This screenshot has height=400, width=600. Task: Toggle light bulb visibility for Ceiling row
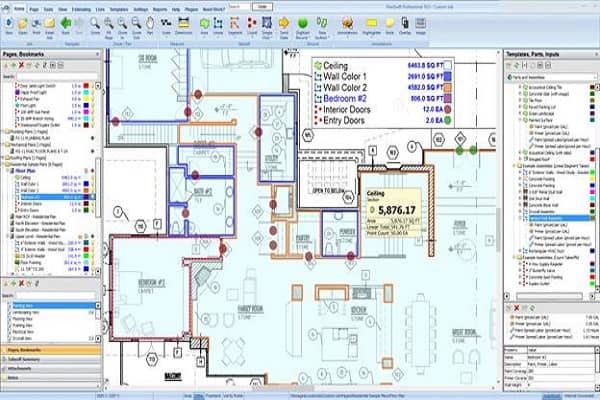[x=93, y=178]
